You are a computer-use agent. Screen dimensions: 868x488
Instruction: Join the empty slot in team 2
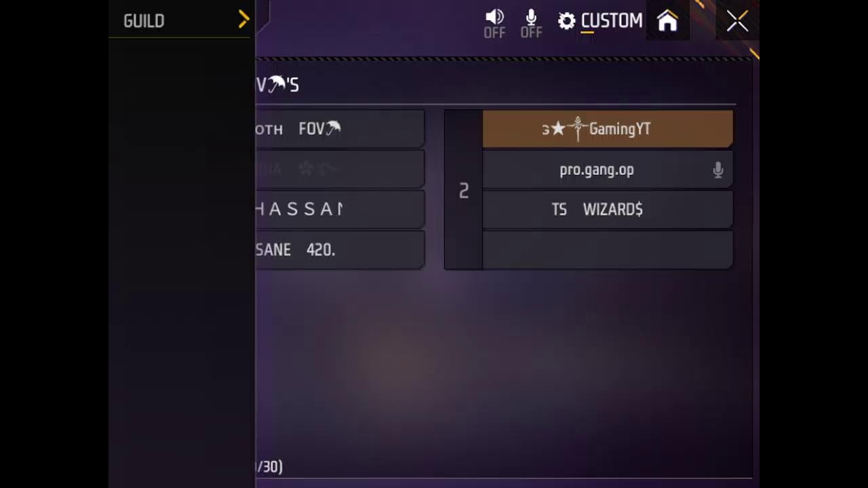coord(608,250)
